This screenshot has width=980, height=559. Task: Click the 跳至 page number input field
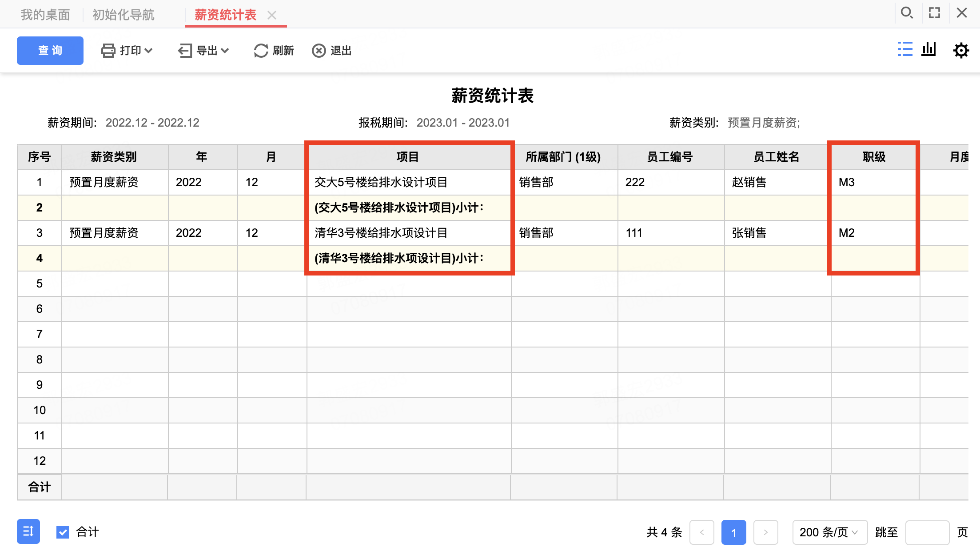927,532
